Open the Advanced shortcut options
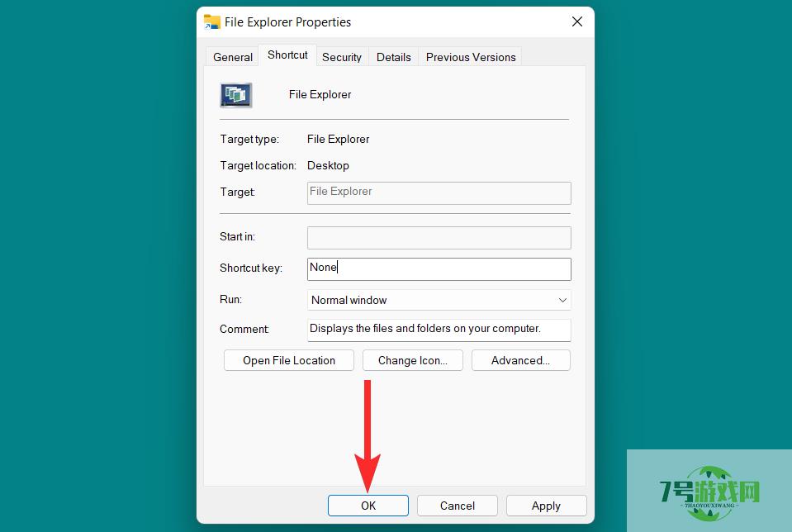The width and height of the screenshot is (792, 532). 521,360
